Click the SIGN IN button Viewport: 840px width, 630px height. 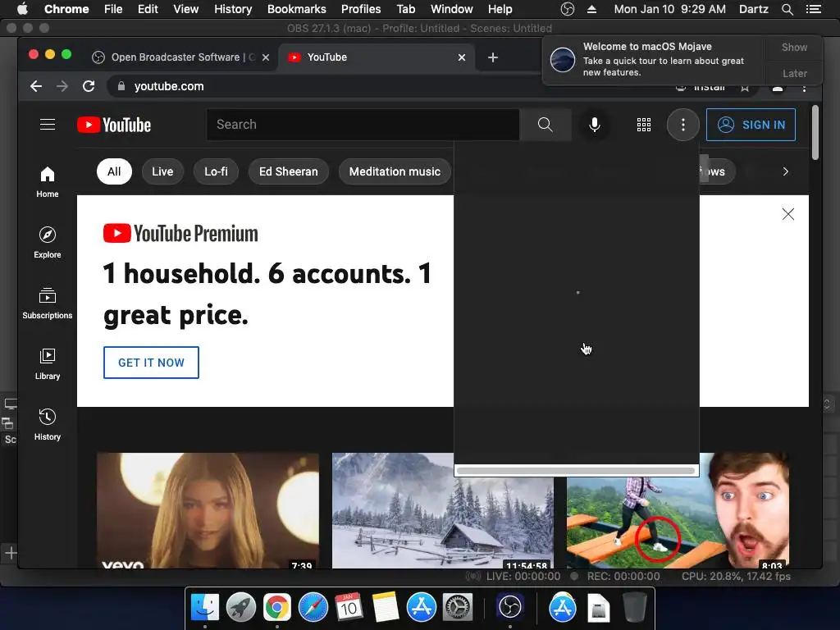coord(751,125)
